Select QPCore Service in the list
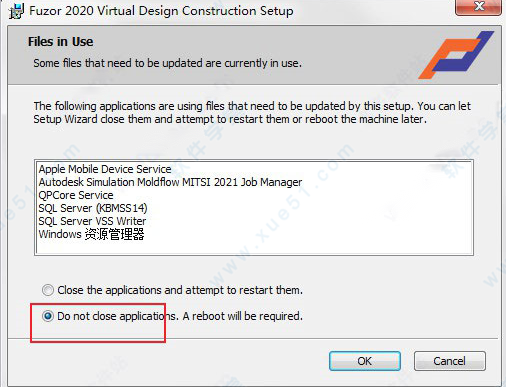 click(x=76, y=195)
